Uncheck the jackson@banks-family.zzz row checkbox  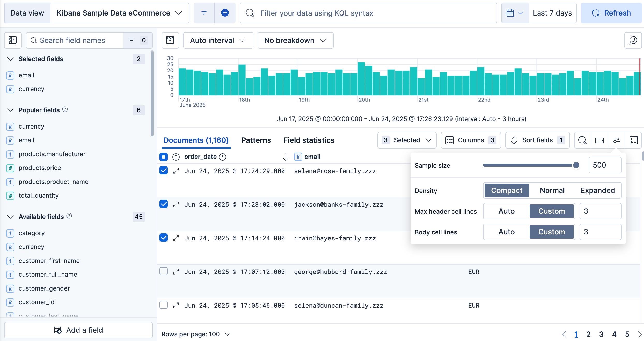164,204
